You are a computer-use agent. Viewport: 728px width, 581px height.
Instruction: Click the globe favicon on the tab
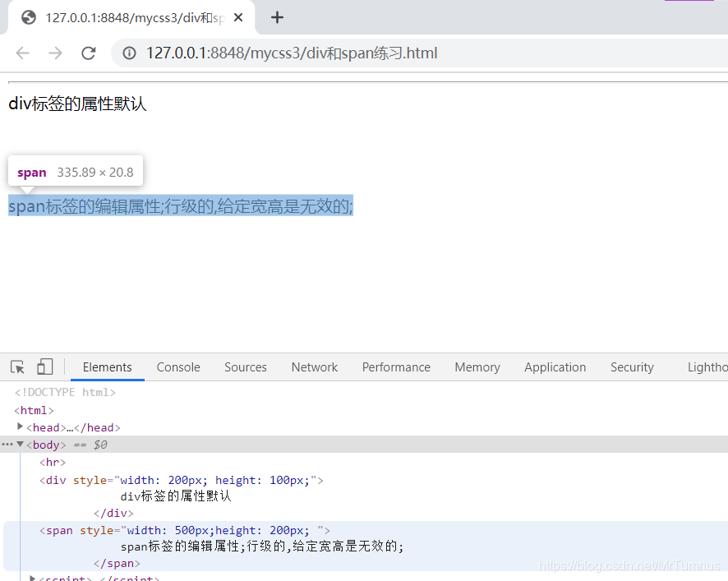(x=29, y=17)
